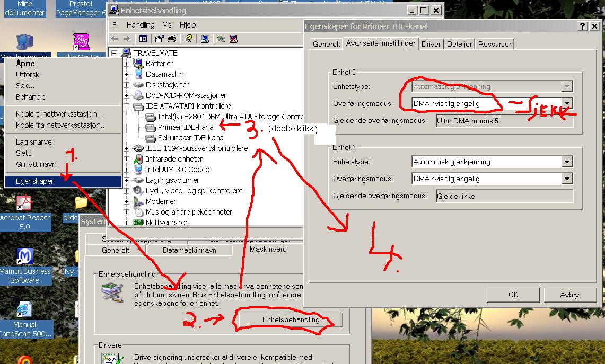The width and height of the screenshot is (605, 364).
Task: Click the IEEE 1394-bussvertskontrollere icon
Action: [x=138, y=148]
